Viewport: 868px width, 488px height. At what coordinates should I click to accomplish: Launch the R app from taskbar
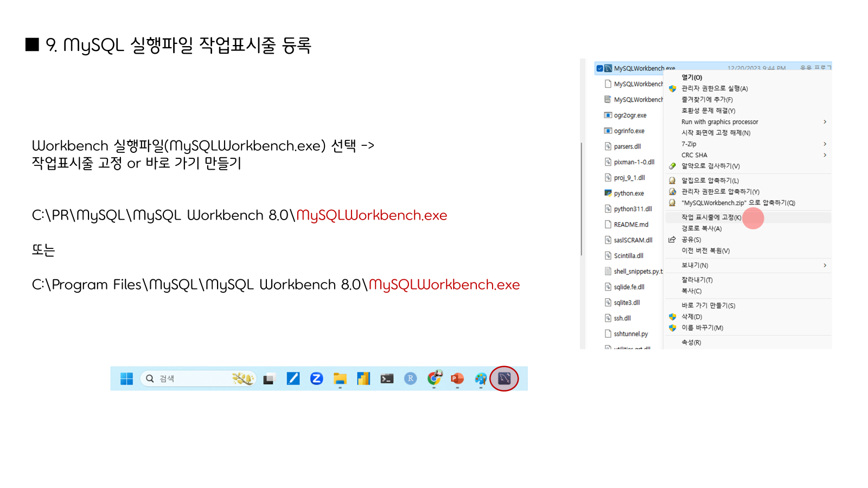pos(411,378)
